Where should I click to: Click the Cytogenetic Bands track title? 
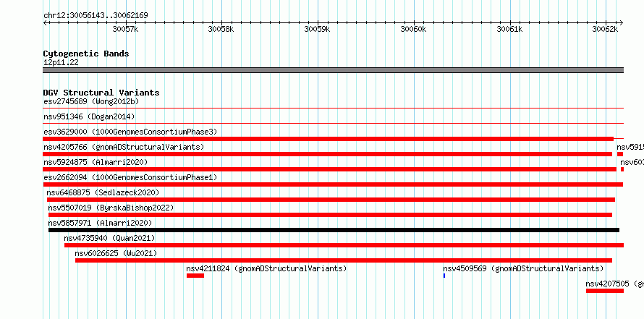click(x=86, y=54)
